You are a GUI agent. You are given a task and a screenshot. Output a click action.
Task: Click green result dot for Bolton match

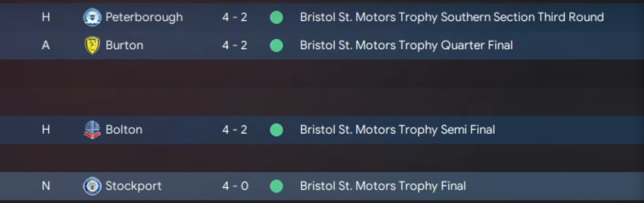[276, 130]
